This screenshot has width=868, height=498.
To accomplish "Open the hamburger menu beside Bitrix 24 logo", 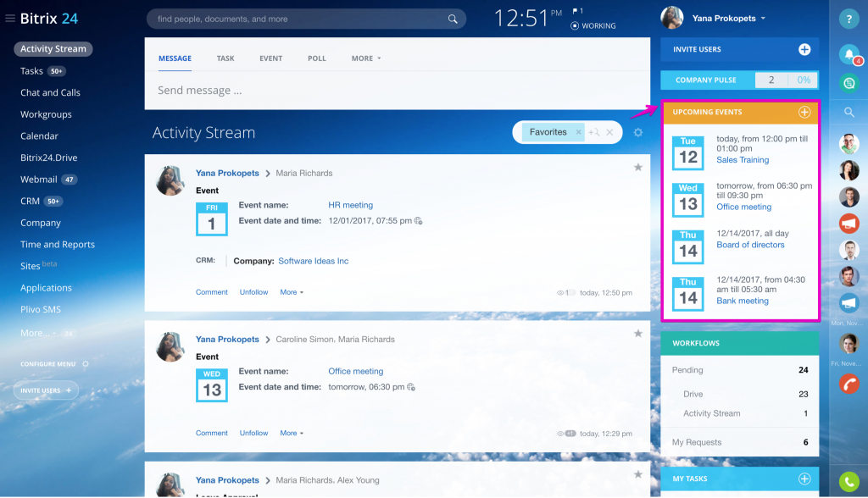I will point(10,19).
